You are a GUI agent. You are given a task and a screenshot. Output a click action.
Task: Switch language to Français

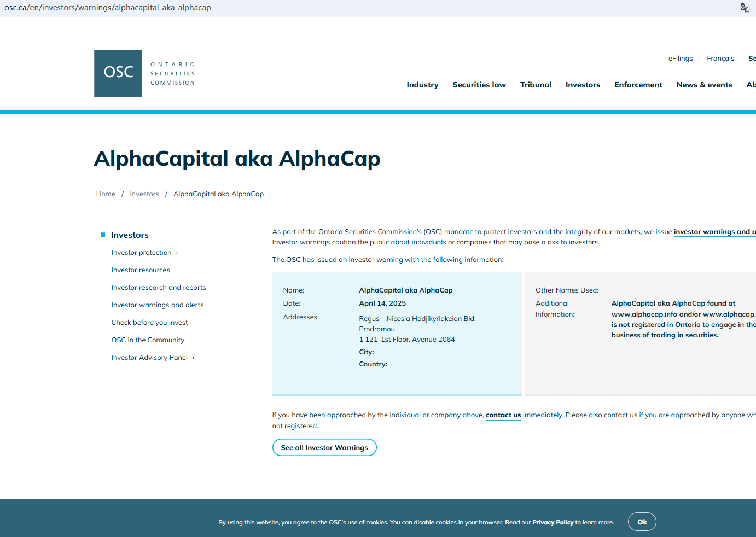(720, 59)
